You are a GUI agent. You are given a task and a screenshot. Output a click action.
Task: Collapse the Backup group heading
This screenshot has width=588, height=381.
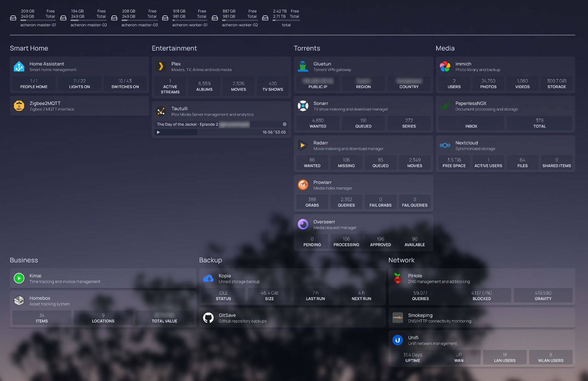(x=210, y=260)
